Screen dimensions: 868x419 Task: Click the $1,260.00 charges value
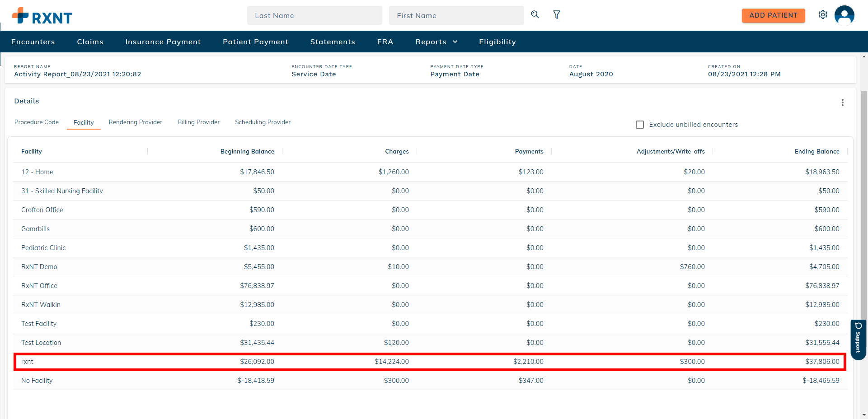394,172
